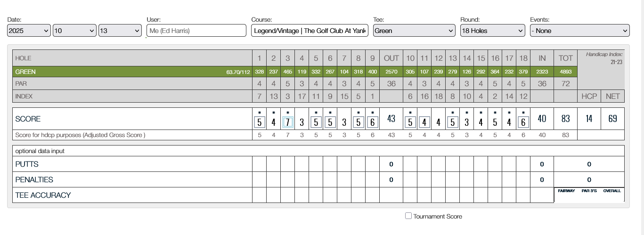Viewport: 644px width, 235px height.
Task: Toggle the Tournament Score checkbox
Action: tap(408, 216)
